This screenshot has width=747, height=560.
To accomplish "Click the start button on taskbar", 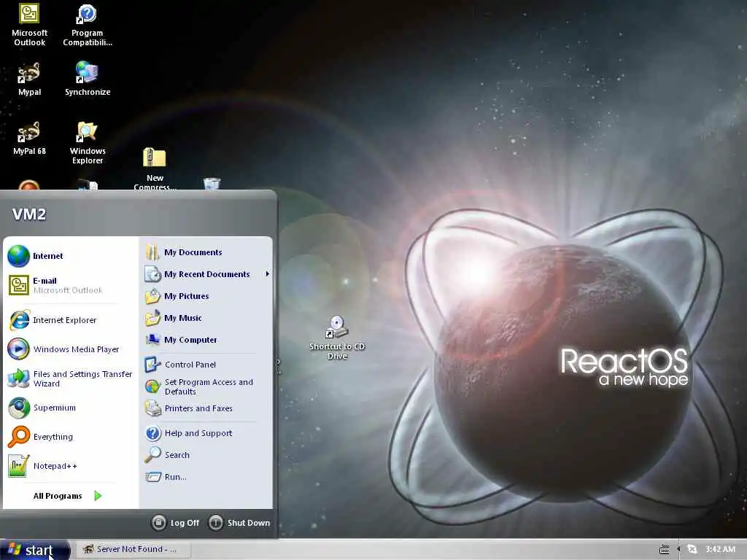I will click(35, 550).
